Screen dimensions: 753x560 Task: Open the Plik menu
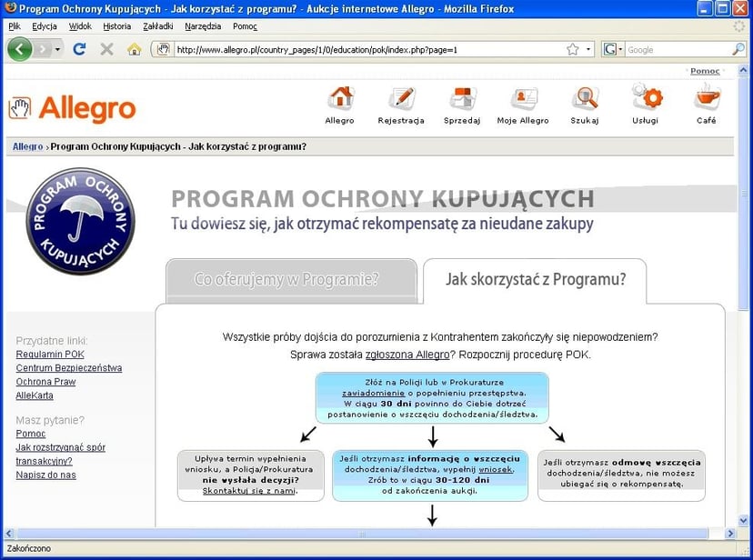(15, 26)
